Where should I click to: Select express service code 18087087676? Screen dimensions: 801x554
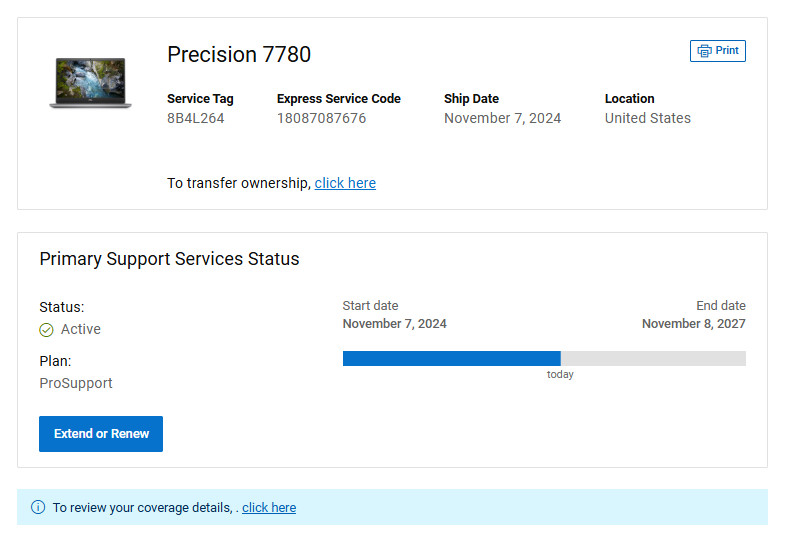pyautogui.click(x=321, y=118)
